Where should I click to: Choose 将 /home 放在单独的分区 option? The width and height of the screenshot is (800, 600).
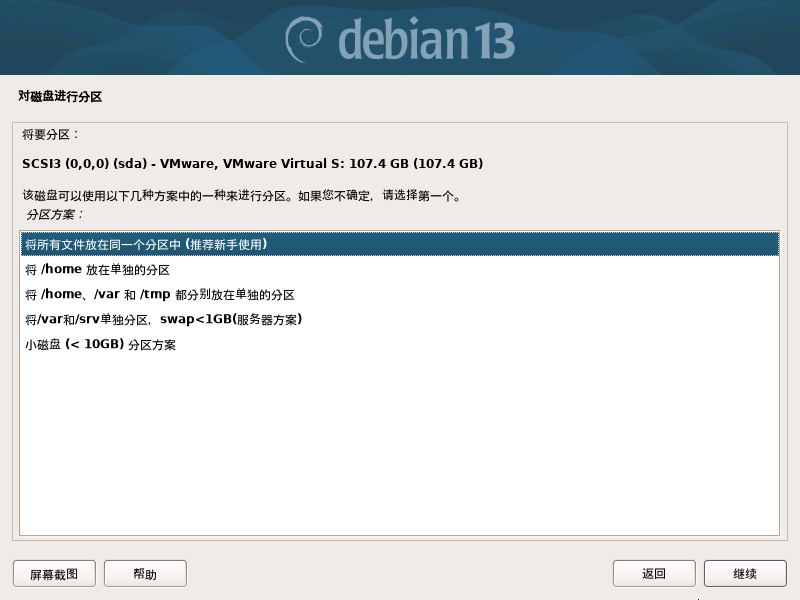[399, 269]
